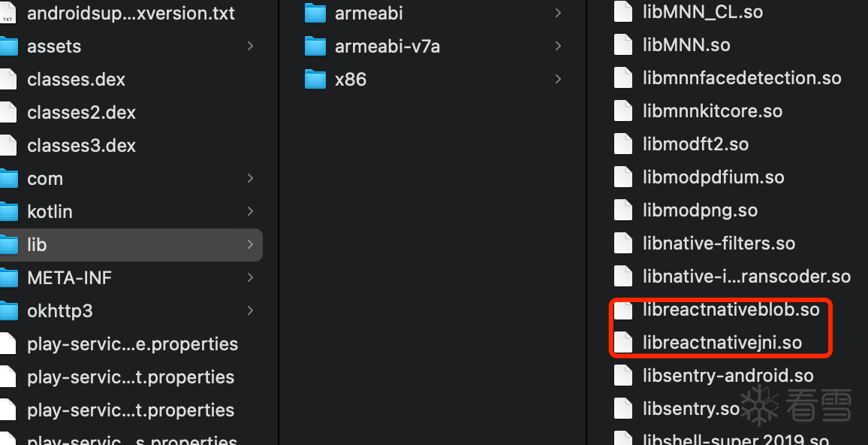Select the classes2.dex file

[x=81, y=113]
